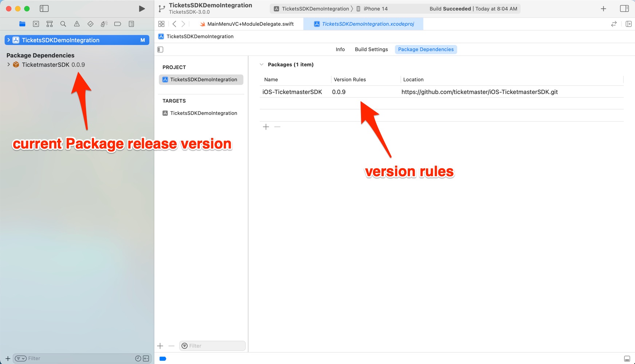
Task: Select TicketsSDKDemoIntegration under PROJECT
Action: (201, 80)
